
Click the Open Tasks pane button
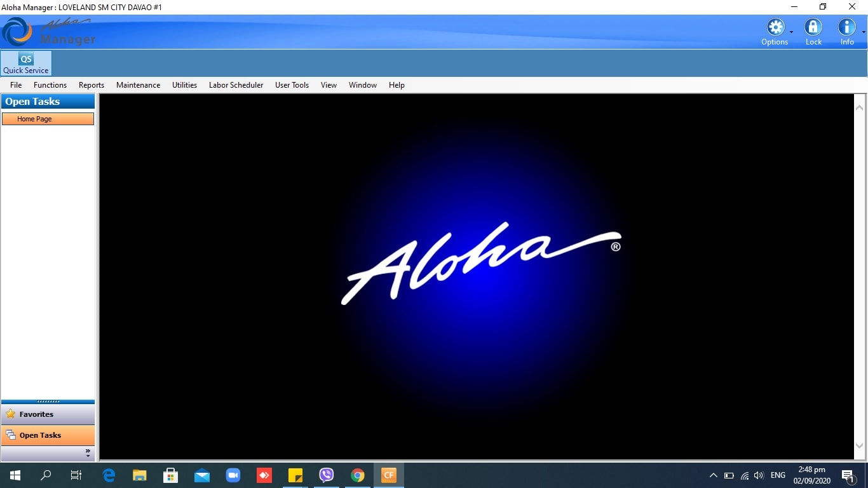point(48,435)
